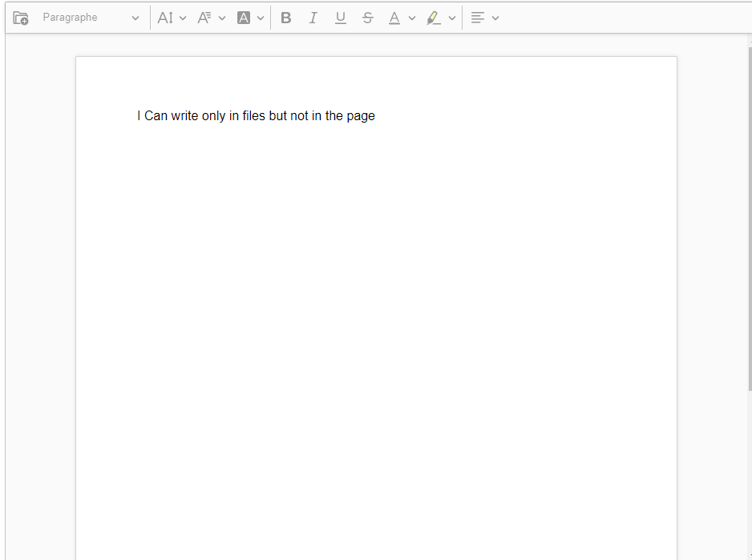Click the text 'I Can write only in files'

coord(201,115)
